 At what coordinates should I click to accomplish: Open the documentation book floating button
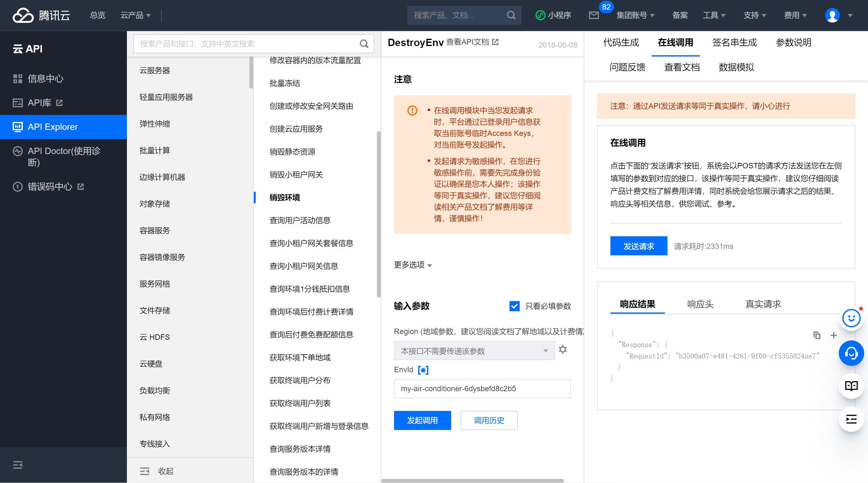(851, 386)
